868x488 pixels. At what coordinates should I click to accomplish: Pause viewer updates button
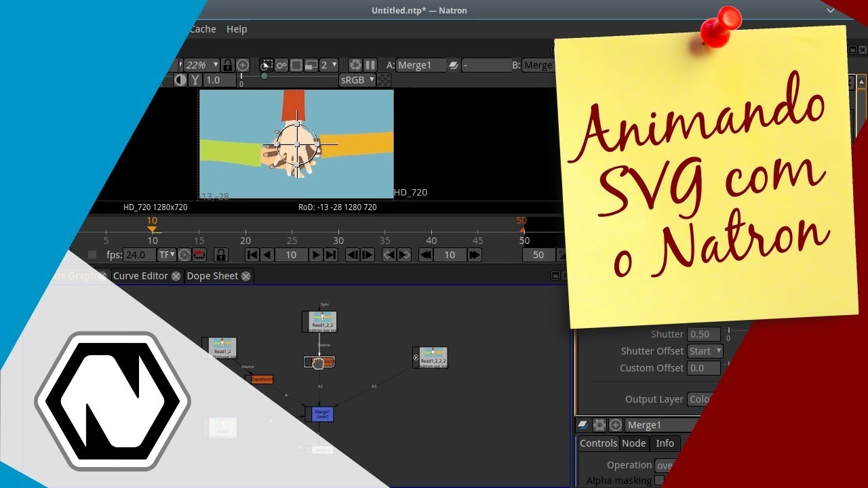pyautogui.click(x=370, y=65)
